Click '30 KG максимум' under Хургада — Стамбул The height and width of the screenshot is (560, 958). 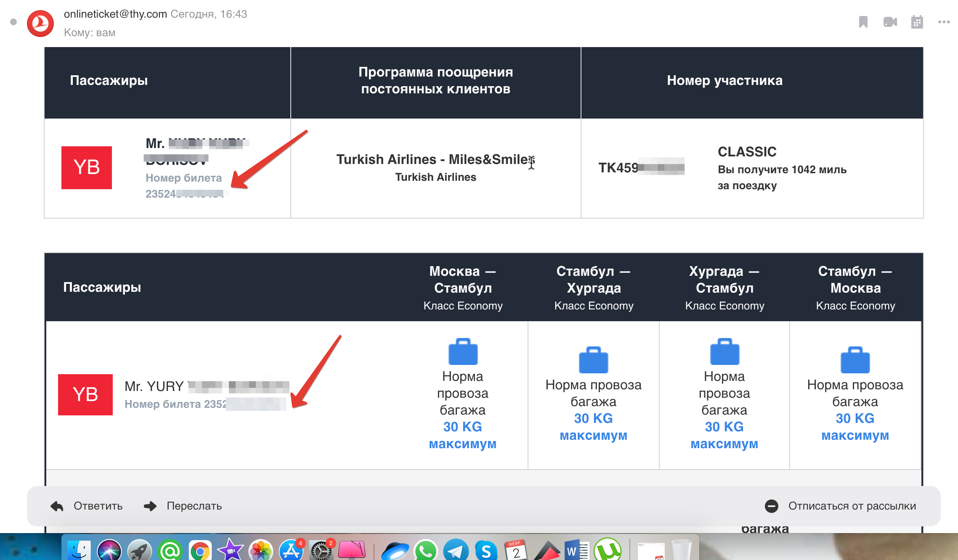(x=724, y=435)
